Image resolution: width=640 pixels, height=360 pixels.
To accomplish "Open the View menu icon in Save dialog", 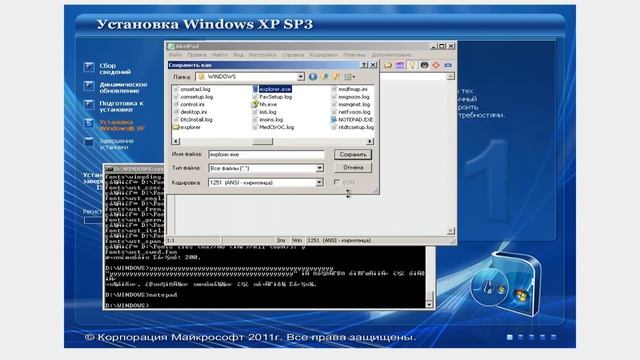I will (349, 76).
